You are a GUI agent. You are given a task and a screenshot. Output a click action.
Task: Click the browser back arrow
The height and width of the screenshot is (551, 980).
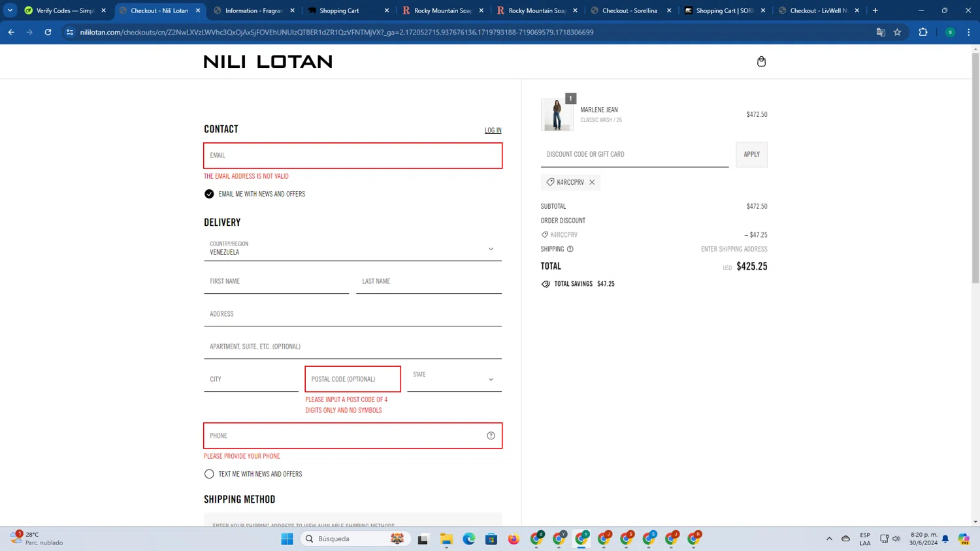pyautogui.click(x=11, y=32)
